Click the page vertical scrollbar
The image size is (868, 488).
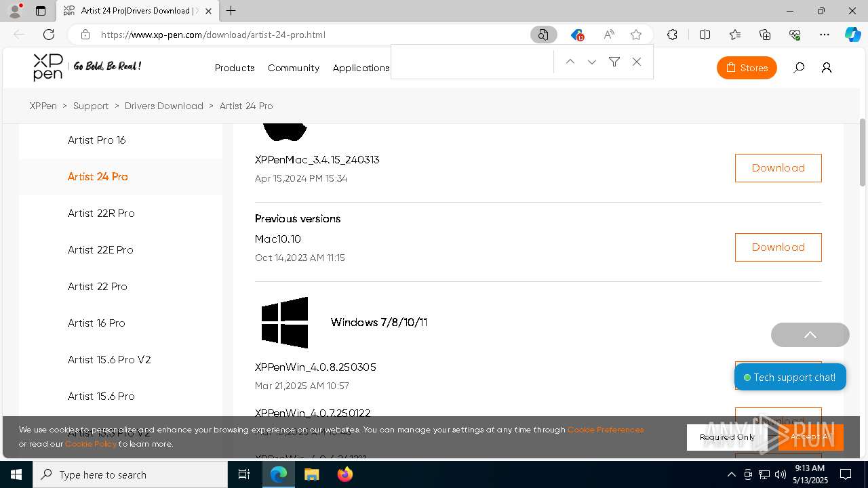pos(863,152)
